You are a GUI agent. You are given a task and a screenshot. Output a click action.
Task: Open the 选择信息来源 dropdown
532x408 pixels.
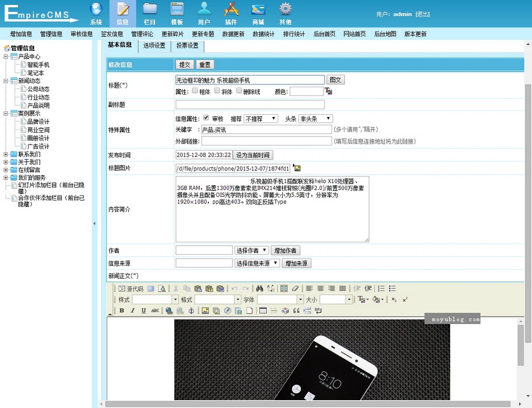click(x=257, y=263)
